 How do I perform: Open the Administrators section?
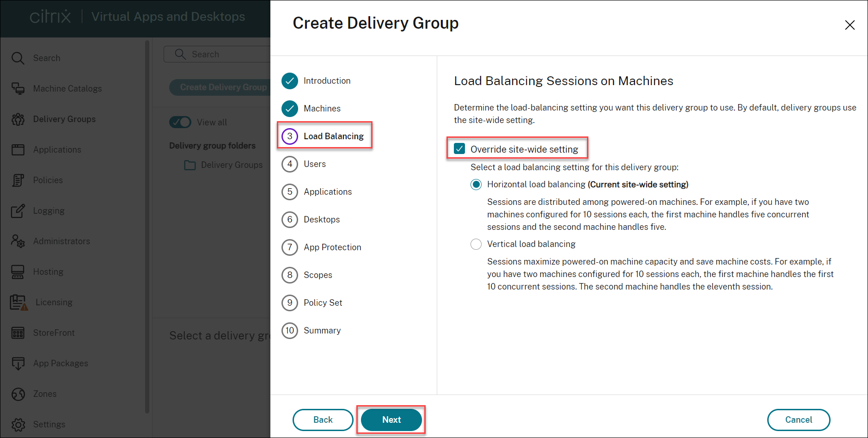(61, 241)
